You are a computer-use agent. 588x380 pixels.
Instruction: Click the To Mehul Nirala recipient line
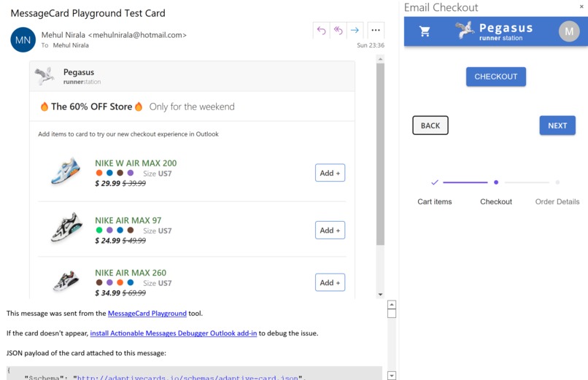coord(65,45)
